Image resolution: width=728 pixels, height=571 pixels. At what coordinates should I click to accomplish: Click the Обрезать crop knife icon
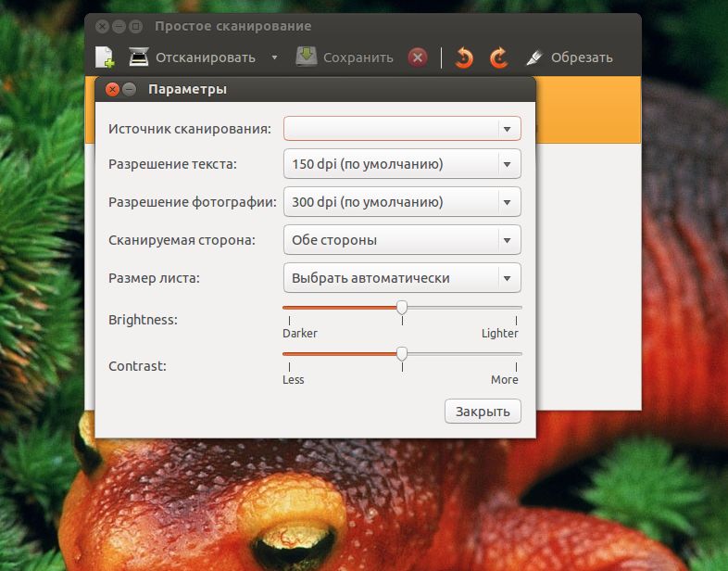533,57
